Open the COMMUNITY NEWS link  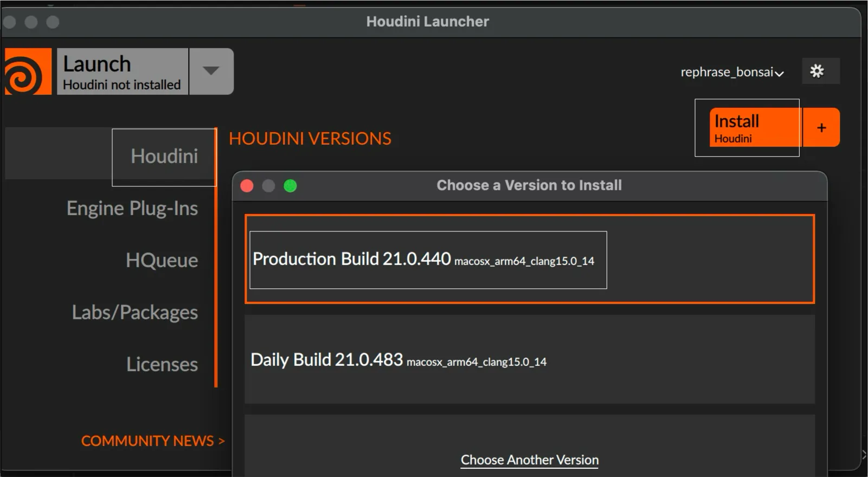tap(152, 440)
